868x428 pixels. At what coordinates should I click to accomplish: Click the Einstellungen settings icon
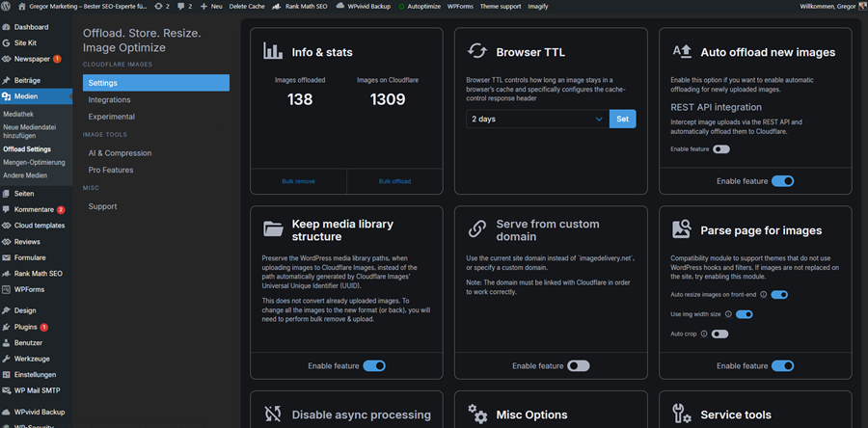pos(6,374)
